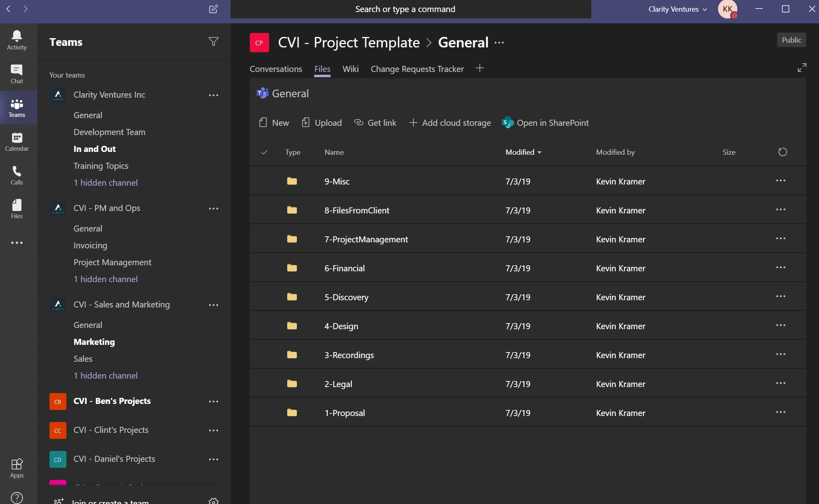Open the 9-Misc folder icon
The height and width of the screenshot is (504, 819).
pos(292,181)
